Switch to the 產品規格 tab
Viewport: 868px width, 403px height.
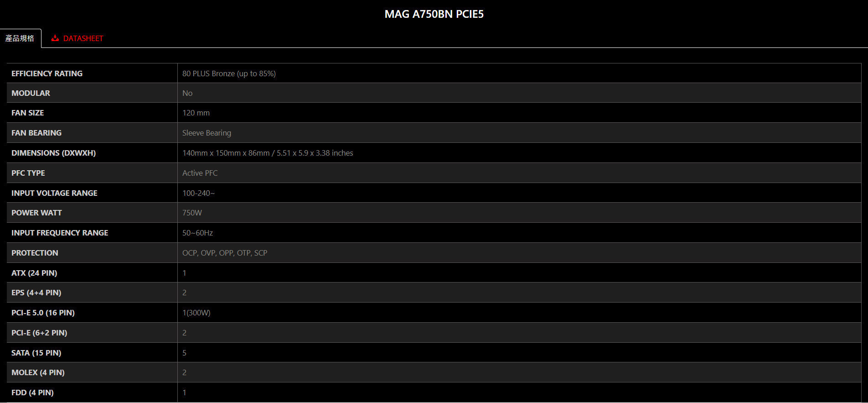point(20,38)
